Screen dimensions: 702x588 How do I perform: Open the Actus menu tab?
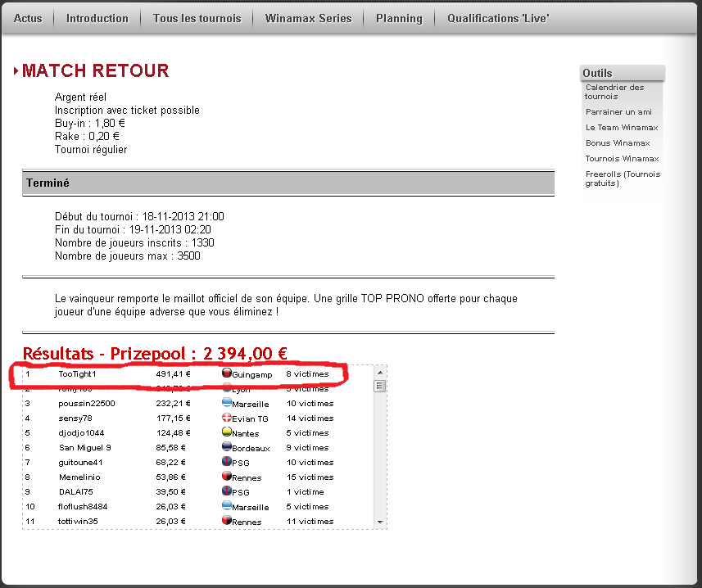pos(28,18)
